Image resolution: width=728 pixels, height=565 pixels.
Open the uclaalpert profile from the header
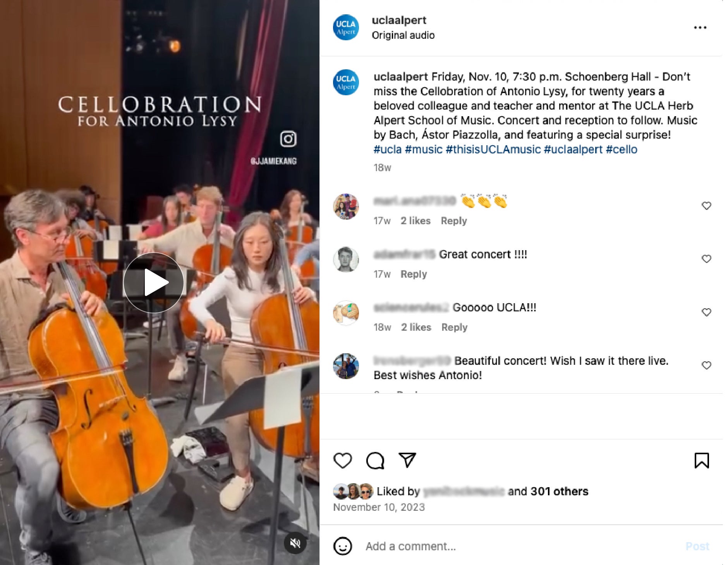pos(399,20)
